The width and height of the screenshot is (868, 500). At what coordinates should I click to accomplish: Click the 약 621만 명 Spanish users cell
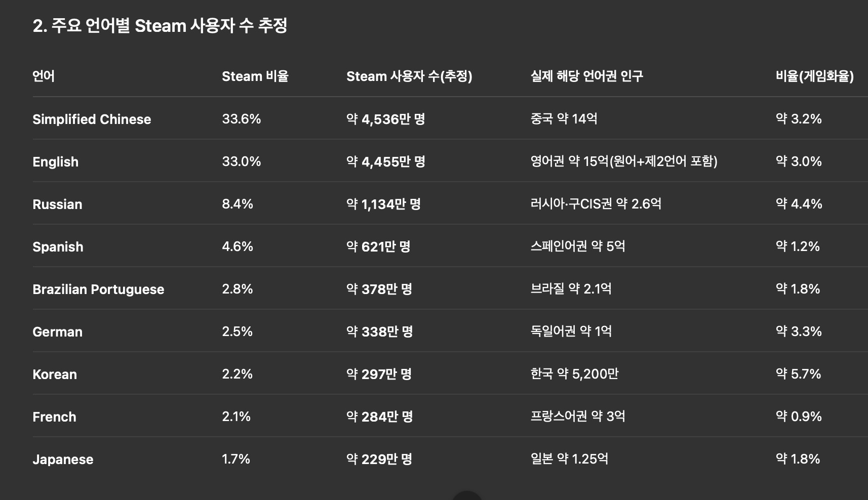point(378,246)
